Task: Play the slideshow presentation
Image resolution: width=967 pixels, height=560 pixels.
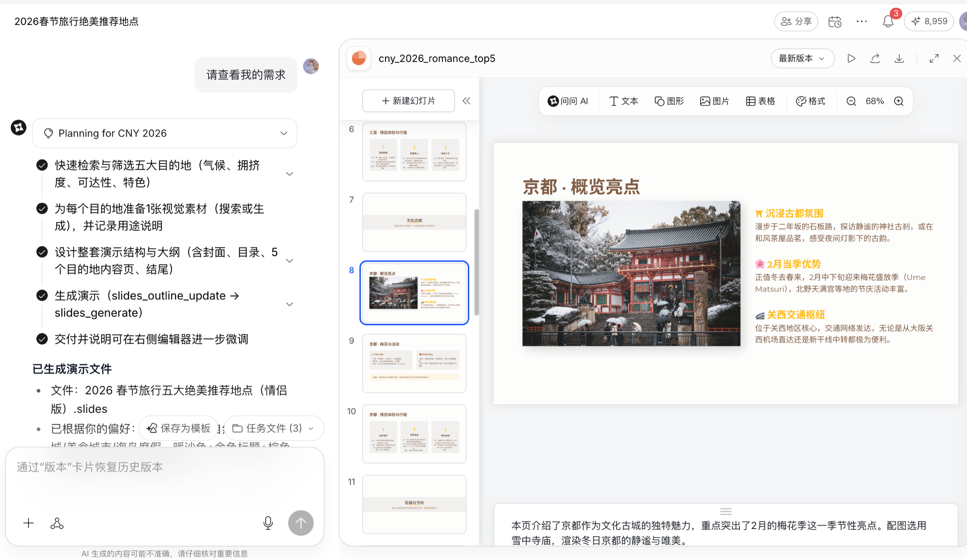Action: 851,58
